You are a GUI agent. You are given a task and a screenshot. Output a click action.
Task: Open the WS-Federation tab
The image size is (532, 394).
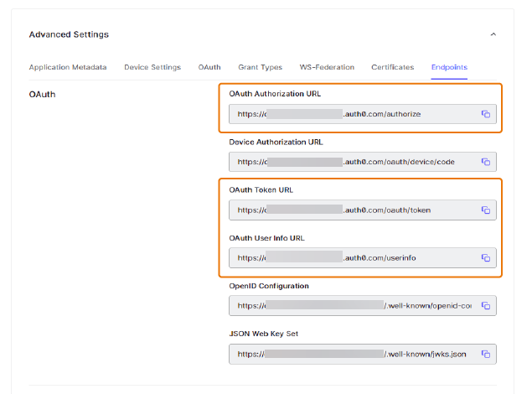click(327, 67)
